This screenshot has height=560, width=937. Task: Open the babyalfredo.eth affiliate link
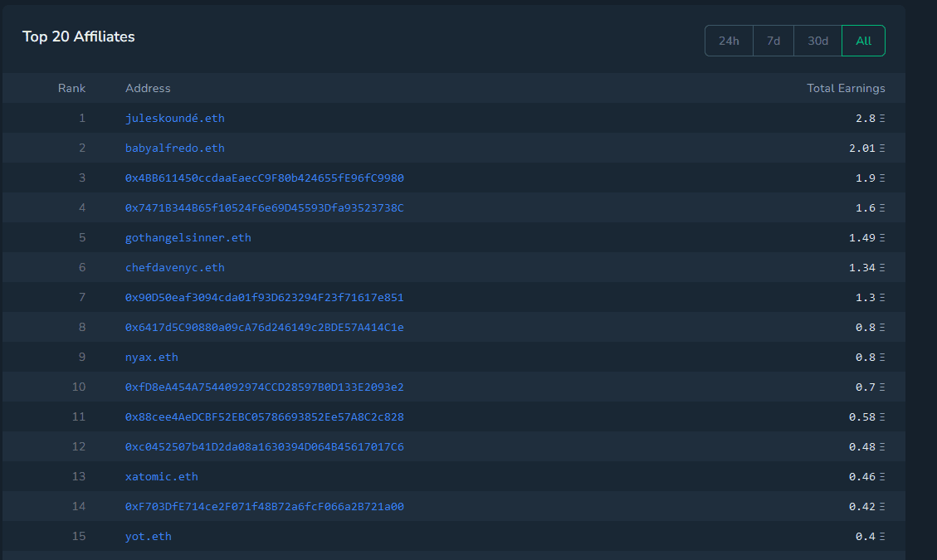174,148
